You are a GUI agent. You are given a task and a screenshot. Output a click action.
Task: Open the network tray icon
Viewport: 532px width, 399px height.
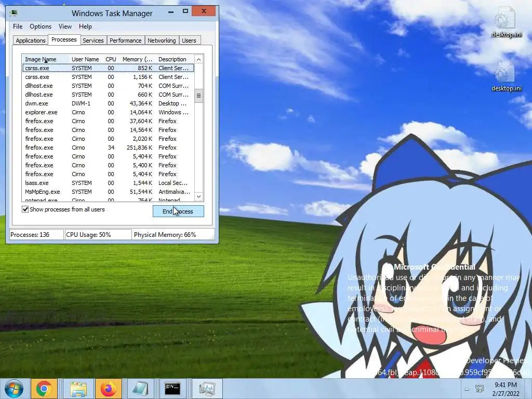[x=480, y=389]
